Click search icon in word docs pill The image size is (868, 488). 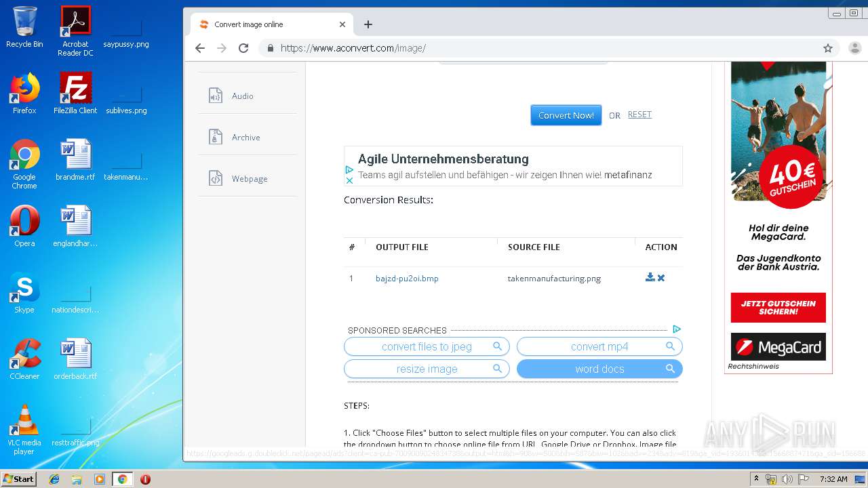(x=670, y=369)
